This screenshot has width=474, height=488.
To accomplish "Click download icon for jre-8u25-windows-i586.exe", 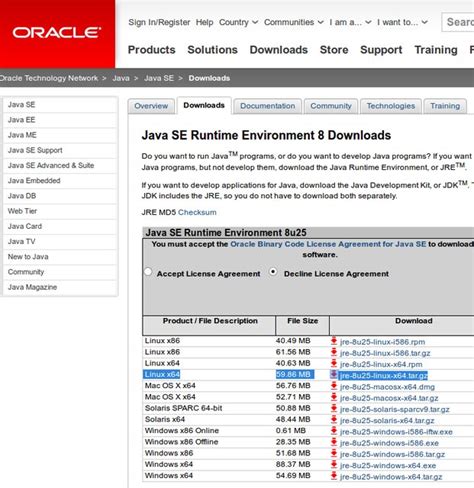I will pyautogui.click(x=334, y=442).
